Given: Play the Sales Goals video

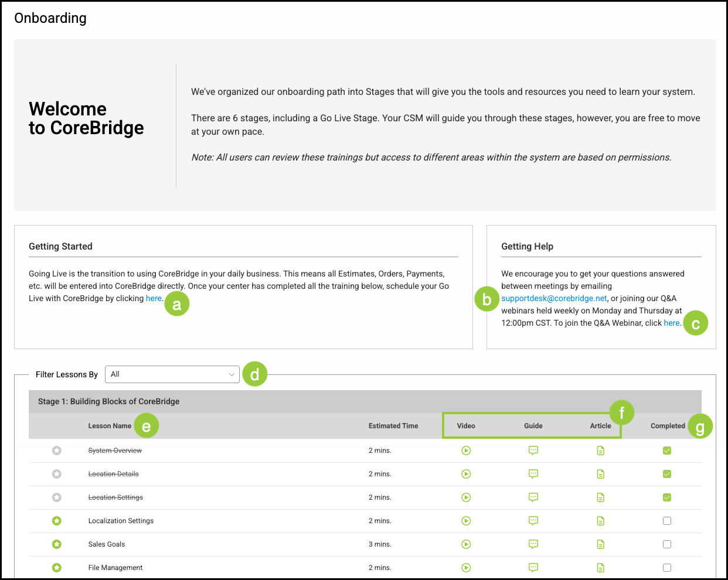Looking at the screenshot, I should pos(466,544).
